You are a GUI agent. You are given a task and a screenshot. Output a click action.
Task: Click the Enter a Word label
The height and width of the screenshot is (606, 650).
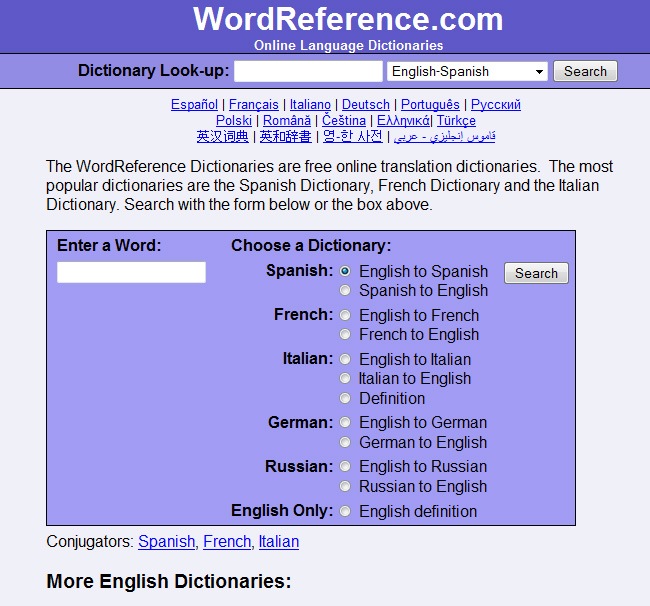point(109,245)
